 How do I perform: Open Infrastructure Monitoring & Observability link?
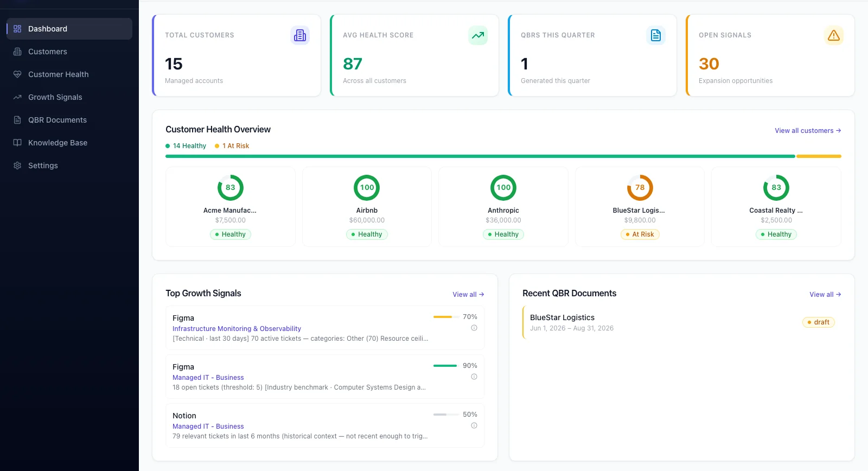[x=237, y=329]
